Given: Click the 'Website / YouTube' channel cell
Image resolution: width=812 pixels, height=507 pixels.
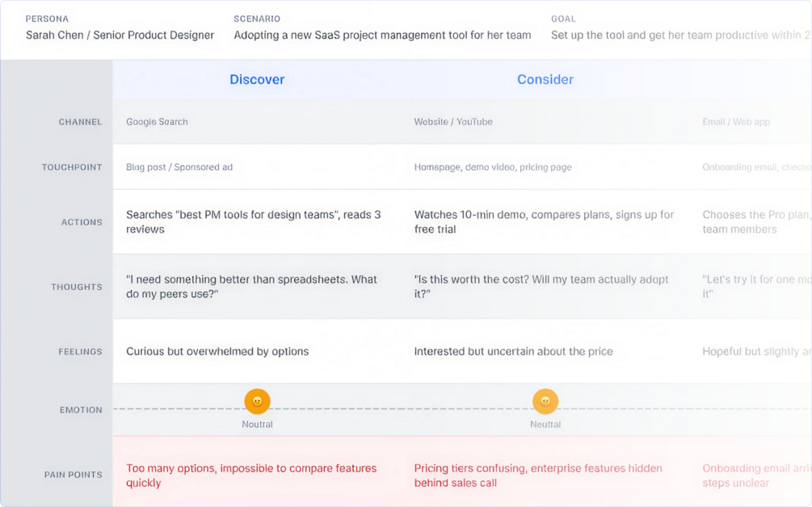Looking at the screenshot, I should (453, 122).
